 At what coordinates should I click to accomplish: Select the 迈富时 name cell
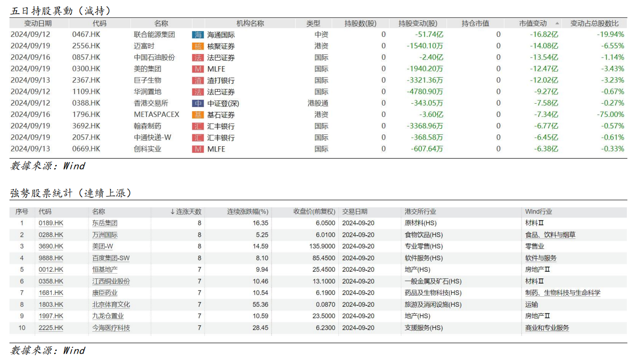pos(144,46)
